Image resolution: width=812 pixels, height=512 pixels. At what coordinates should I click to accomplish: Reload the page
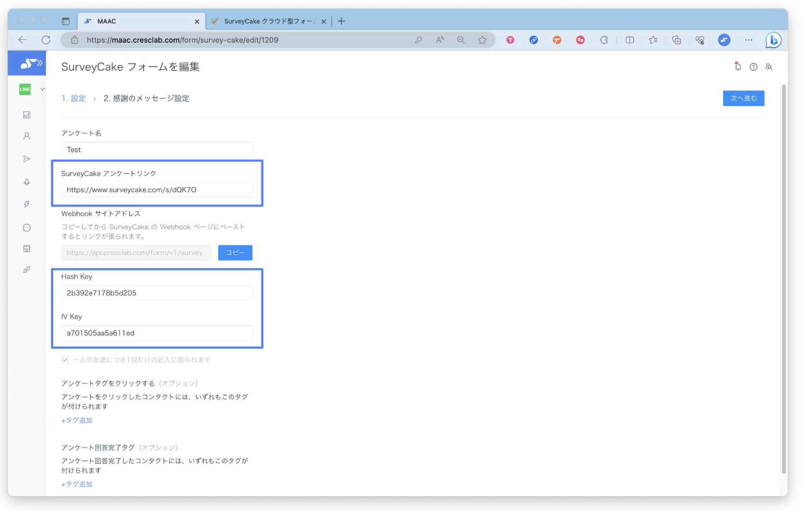pyautogui.click(x=46, y=40)
